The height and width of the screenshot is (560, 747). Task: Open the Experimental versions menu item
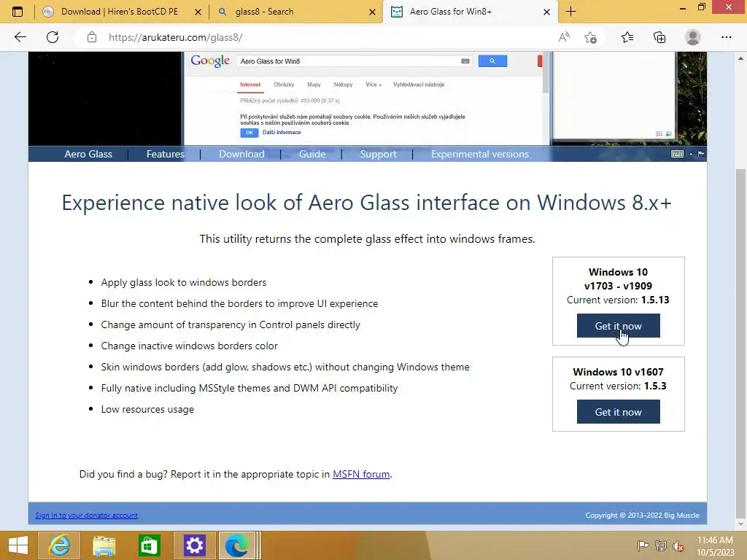pos(480,154)
